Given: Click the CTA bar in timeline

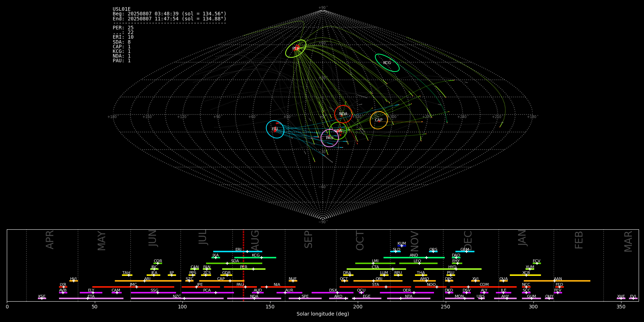Looking at the screenshot, I should pyautogui.click(x=376, y=269).
